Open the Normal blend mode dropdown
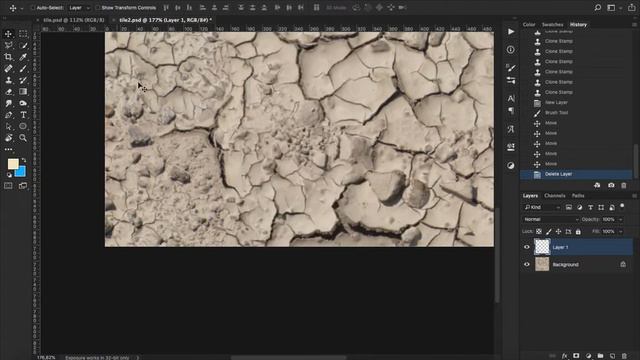 [551, 219]
